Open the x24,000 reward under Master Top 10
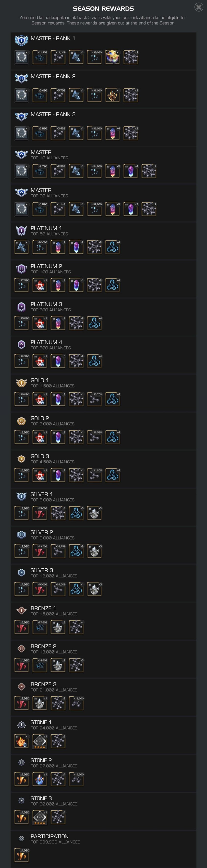Viewport: 207px width, 868px height. pos(94,171)
